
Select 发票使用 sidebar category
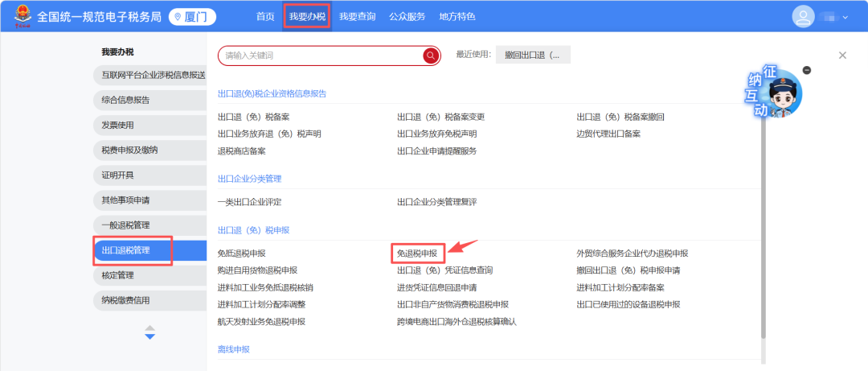(x=149, y=126)
